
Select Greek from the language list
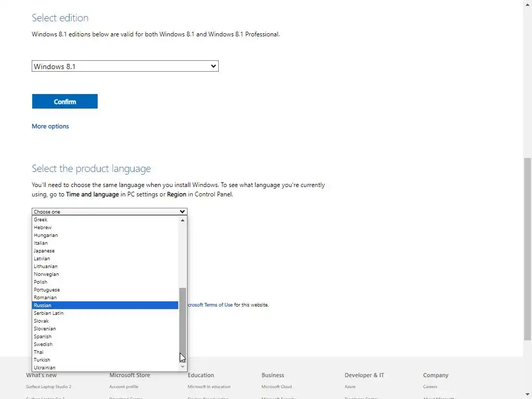click(x=105, y=220)
